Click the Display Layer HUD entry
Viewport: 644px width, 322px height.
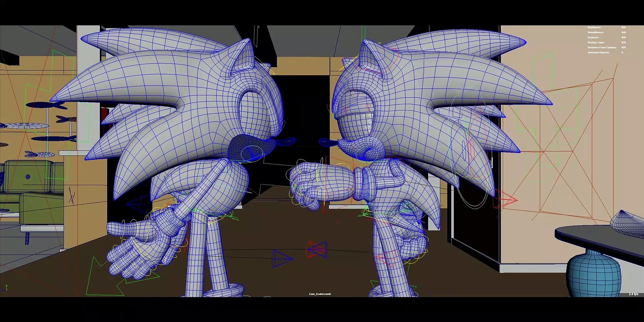coord(596,42)
